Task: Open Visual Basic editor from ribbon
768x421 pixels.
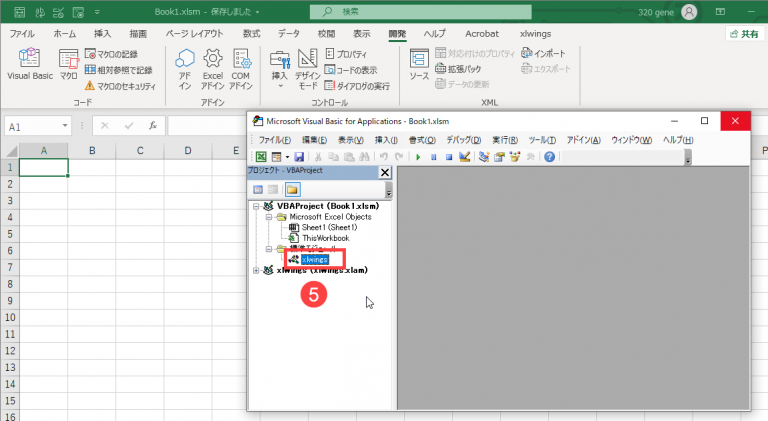Action: (29, 64)
